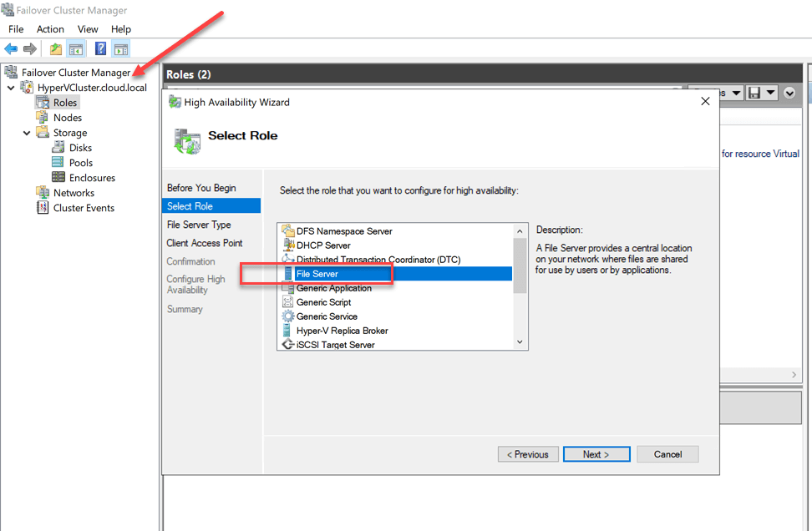
Task: Click the Cluster Events icon
Action: click(x=43, y=208)
